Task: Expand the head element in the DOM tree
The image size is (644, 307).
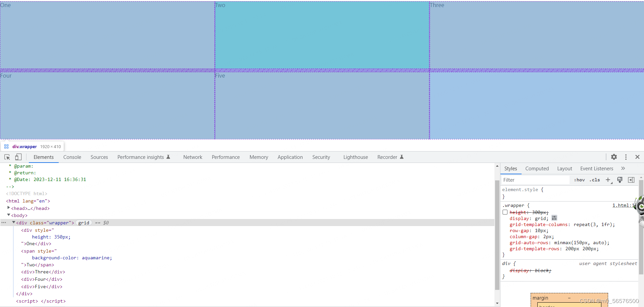Action: coord(8,208)
